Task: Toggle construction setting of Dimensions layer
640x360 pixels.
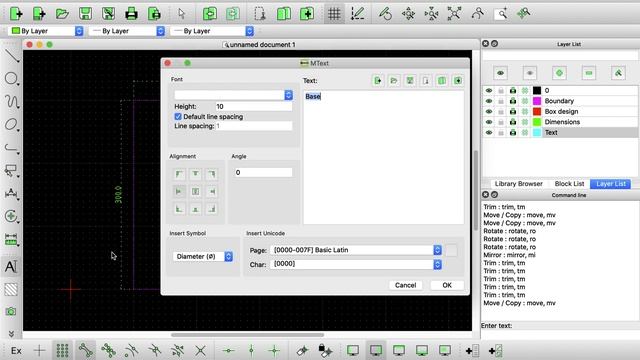Action: click(525, 122)
